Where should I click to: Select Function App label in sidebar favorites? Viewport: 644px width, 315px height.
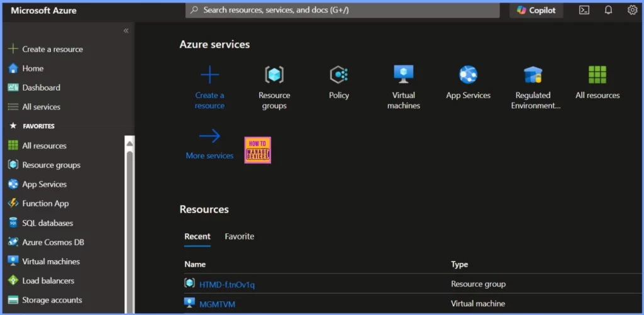[x=45, y=203]
